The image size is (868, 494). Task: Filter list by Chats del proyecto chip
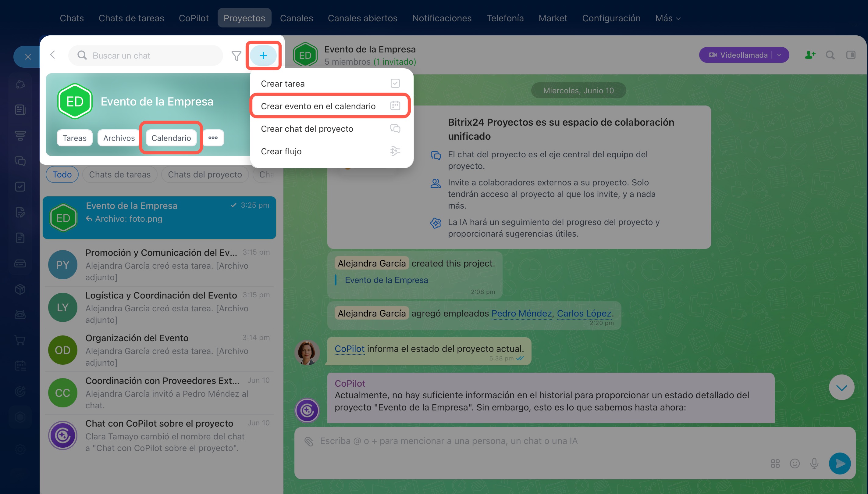205,174
